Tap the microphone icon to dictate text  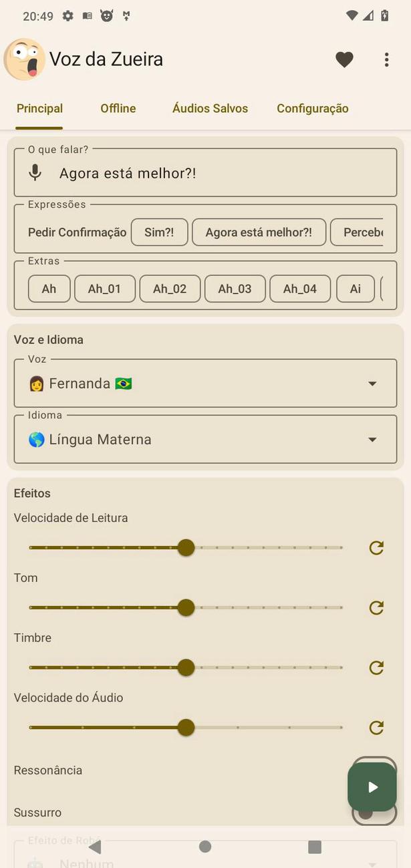pyautogui.click(x=34, y=172)
